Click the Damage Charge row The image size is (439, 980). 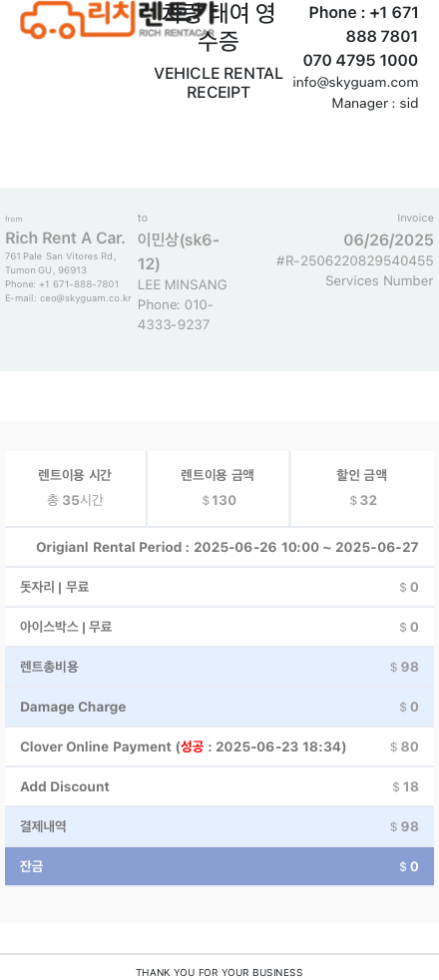pyautogui.click(x=219, y=707)
